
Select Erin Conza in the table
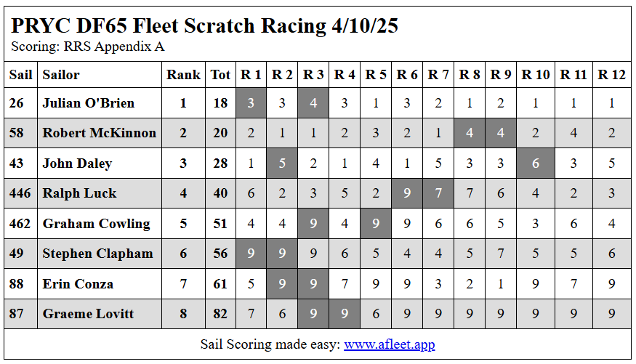[x=78, y=284]
